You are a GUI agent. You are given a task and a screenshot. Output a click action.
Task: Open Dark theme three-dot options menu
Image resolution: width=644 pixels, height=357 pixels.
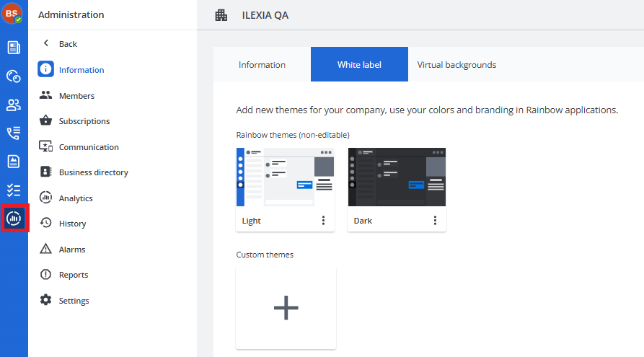[x=435, y=221]
